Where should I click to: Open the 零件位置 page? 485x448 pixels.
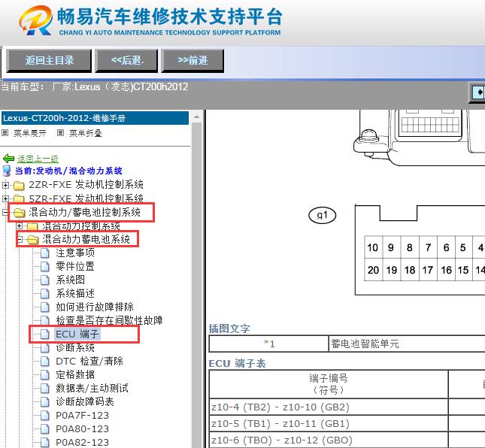75,267
